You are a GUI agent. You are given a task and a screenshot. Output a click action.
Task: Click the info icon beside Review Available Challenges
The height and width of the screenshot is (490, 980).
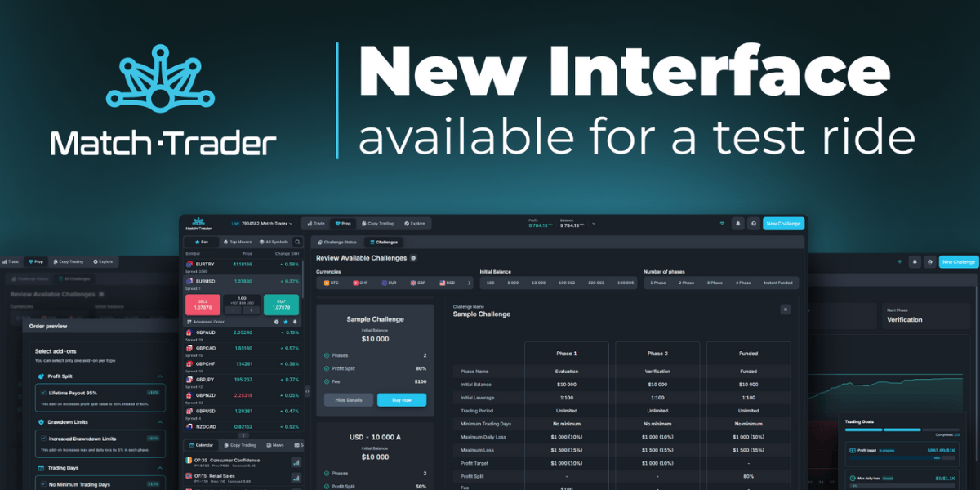[x=415, y=256]
